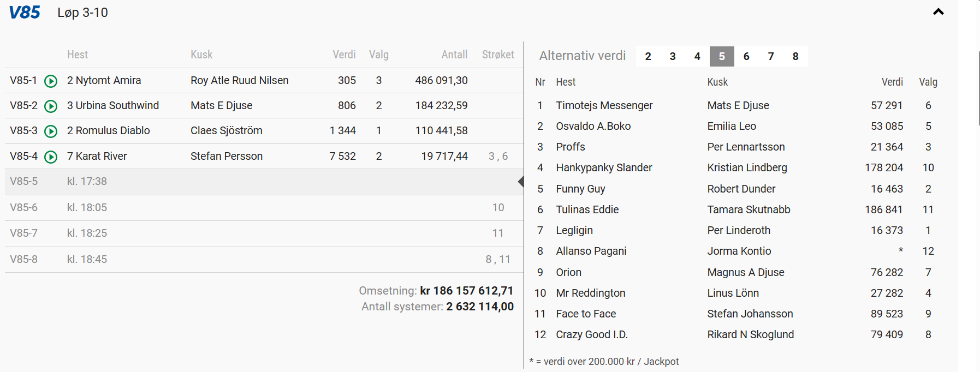Expand the V85-6 row at 18:05
The image size is (980, 372).
pos(262,208)
